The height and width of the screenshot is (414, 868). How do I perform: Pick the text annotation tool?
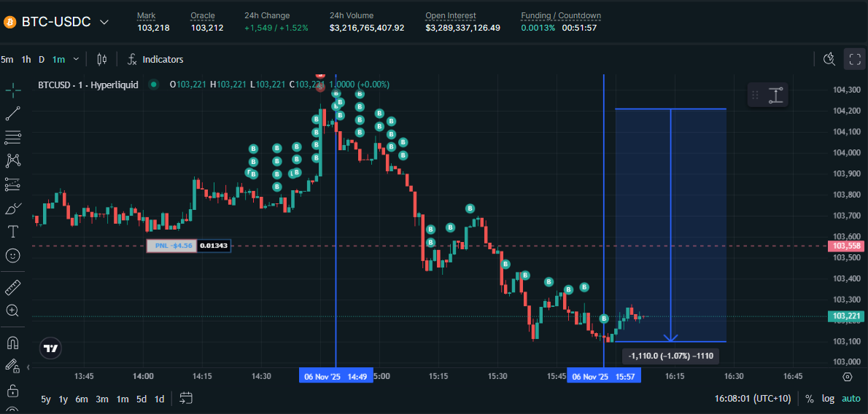point(12,232)
